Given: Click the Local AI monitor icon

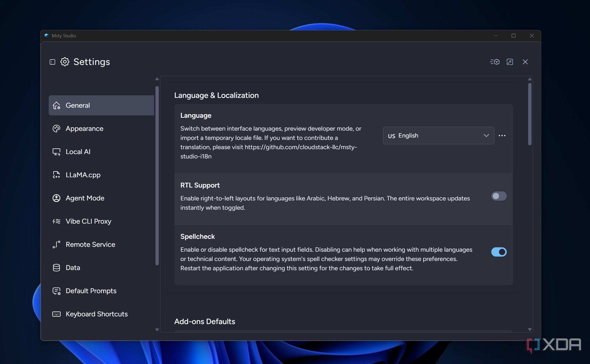Looking at the screenshot, I should pos(56,152).
